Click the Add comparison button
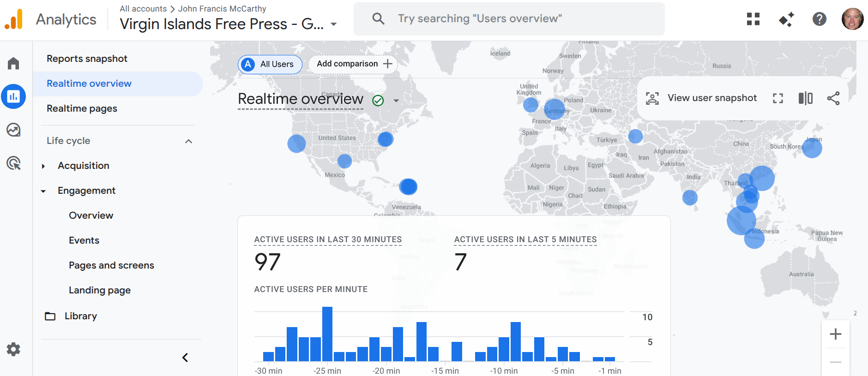The width and height of the screenshot is (868, 376). 353,64
